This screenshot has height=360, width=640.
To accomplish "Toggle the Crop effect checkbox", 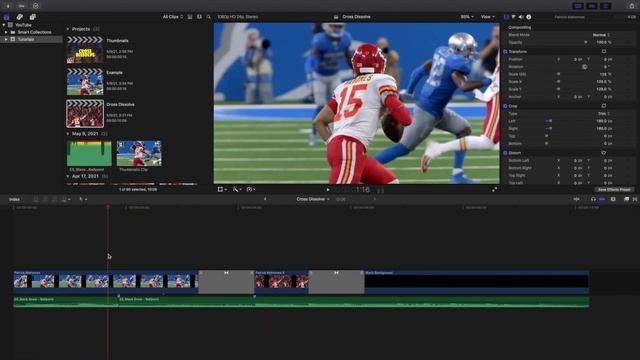I will (x=505, y=106).
